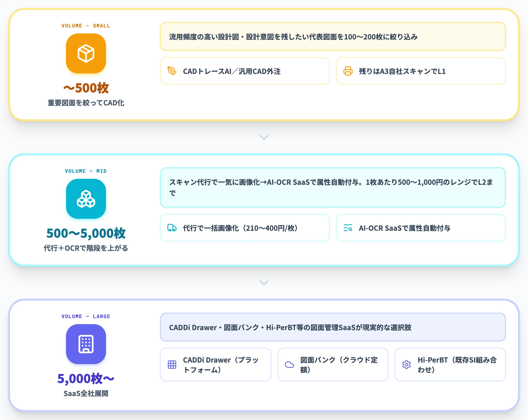
Task: Select the 残りはA3自社スキャンでL1 card
Action: [421, 71]
